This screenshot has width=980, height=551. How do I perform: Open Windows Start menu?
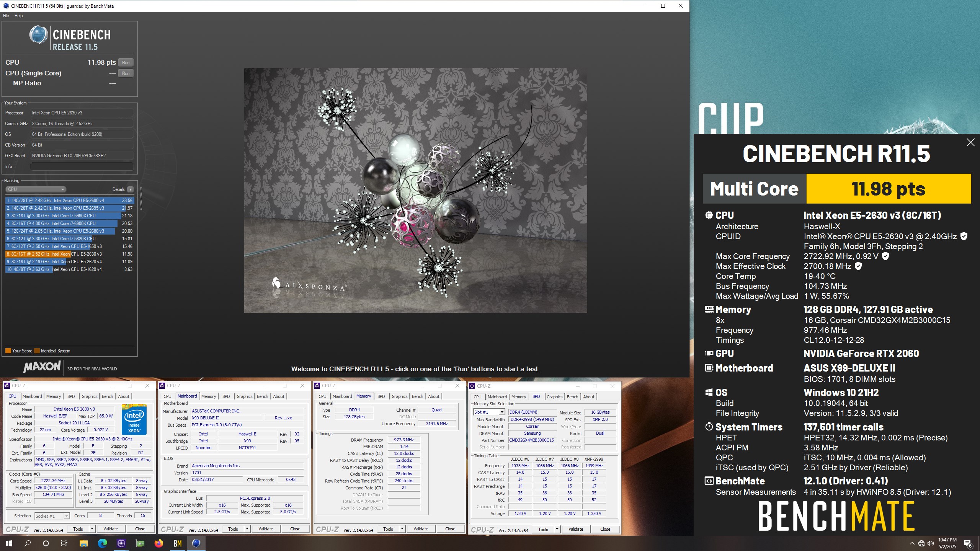pos(9,543)
